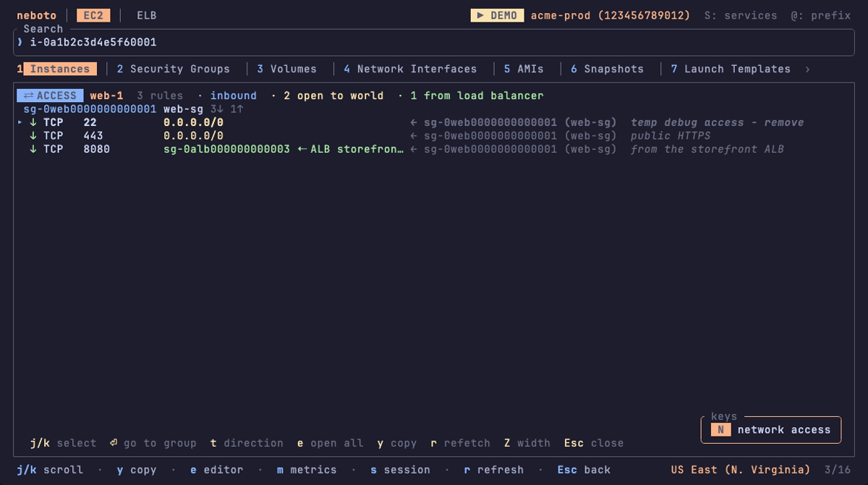Click the inbound arrow on the port 22 row

point(33,122)
